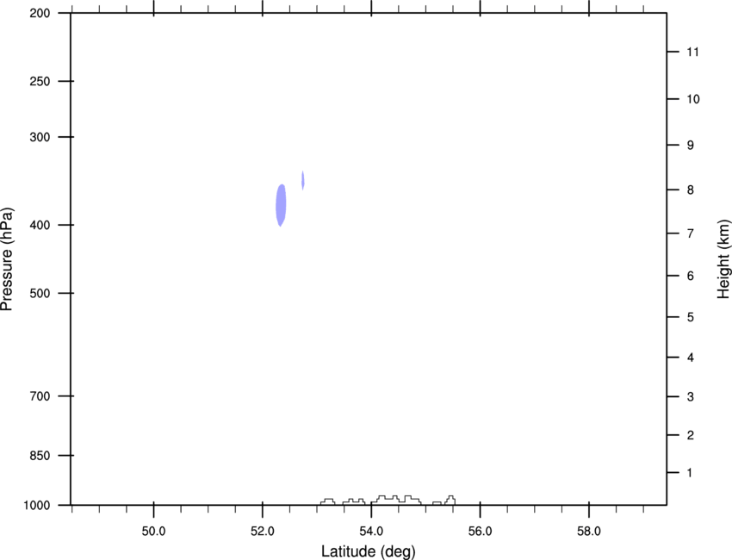The image size is (732, 560).
Task: Click the small blue contour sliver
Action: tap(303, 180)
